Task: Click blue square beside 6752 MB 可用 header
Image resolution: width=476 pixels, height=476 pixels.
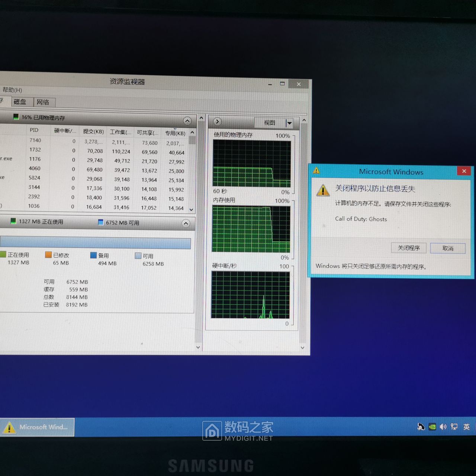Action: [x=100, y=222]
